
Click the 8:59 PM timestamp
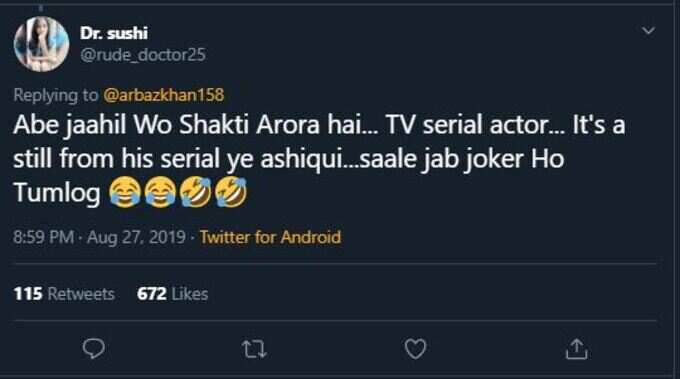(43, 237)
